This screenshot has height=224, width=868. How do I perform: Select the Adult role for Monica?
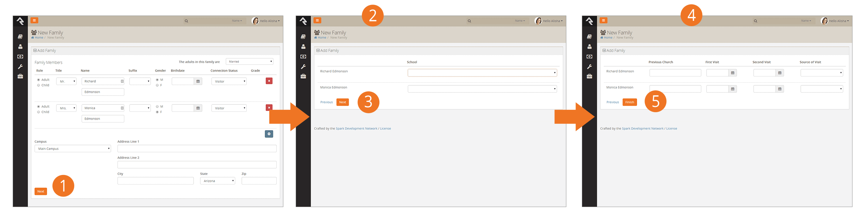tap(39, 107)
